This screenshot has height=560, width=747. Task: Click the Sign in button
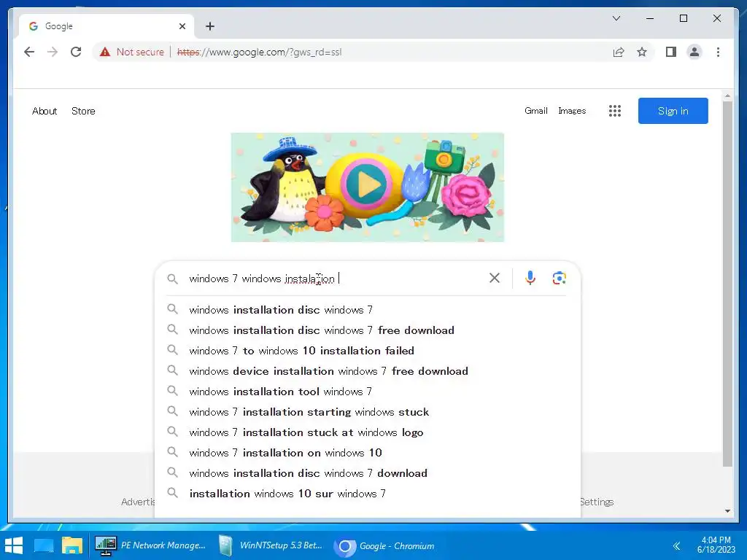pos(673,111)
